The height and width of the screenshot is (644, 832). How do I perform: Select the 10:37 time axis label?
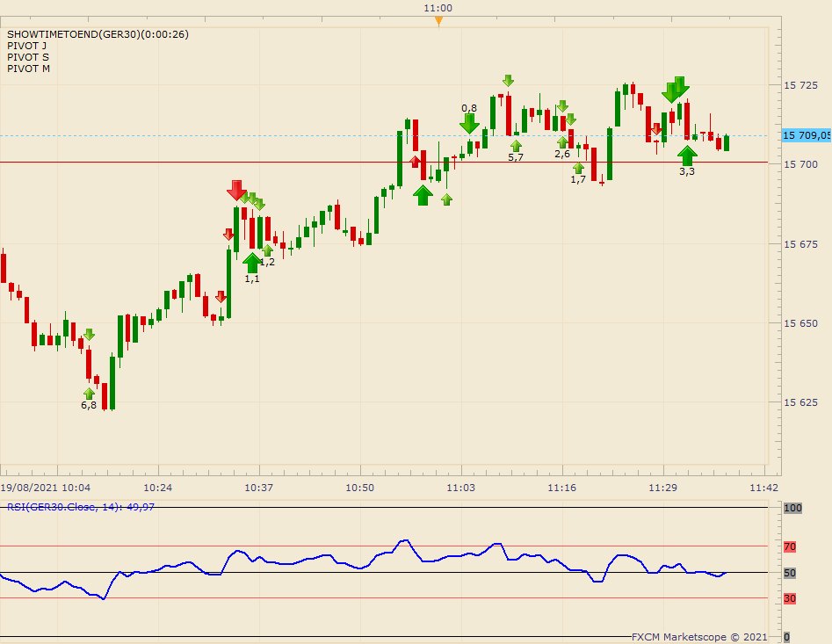[x=259, y=488]
